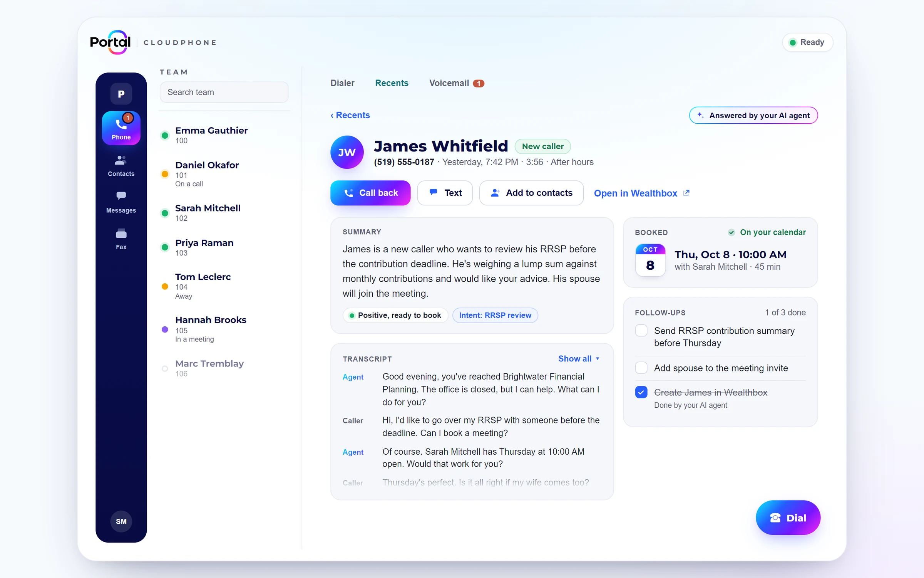924x578 pixels.
Task: Focus the Search team field
Action: [224, 92]
